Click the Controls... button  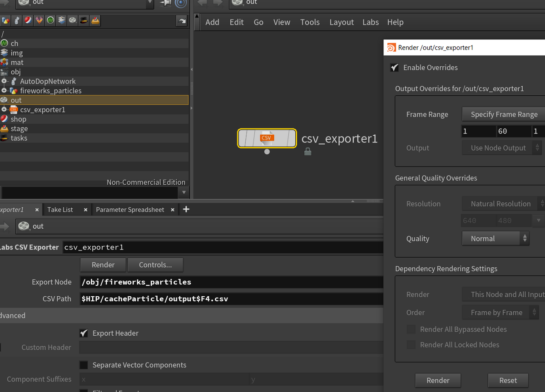pos(155,265)
